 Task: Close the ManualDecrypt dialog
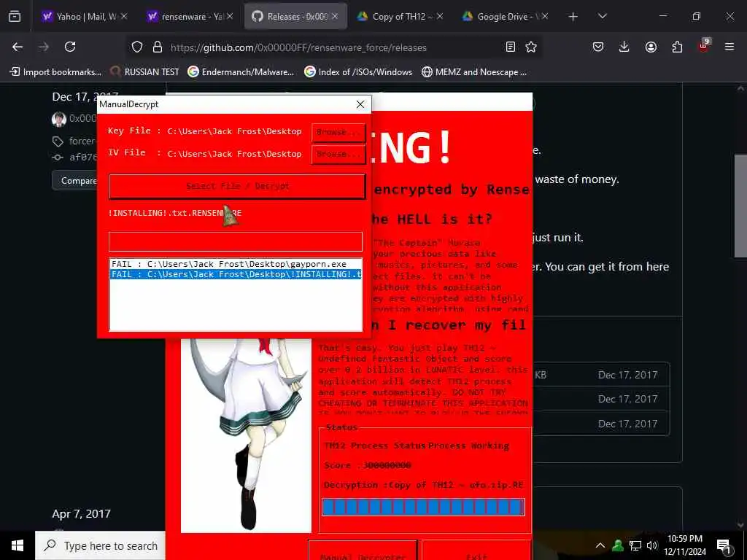click(360, 104)
